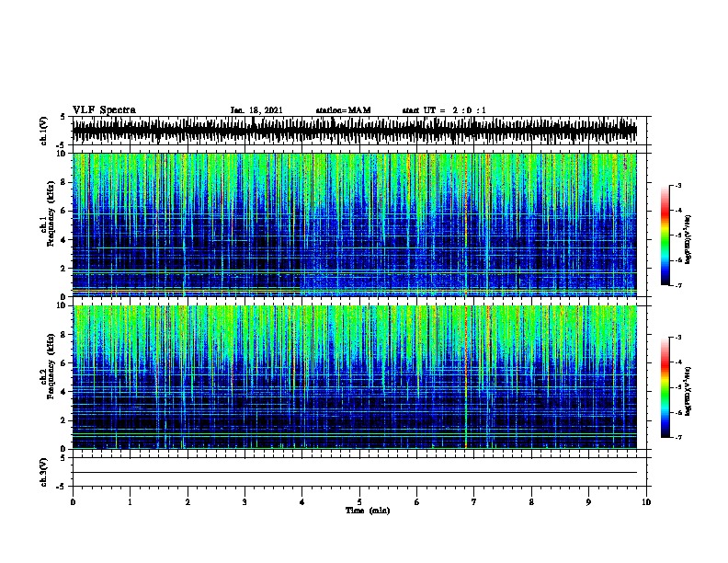Screen dimensions: 728x563
Task: Click the ch.1 frequency tick "2"
Action: [63, 269]
